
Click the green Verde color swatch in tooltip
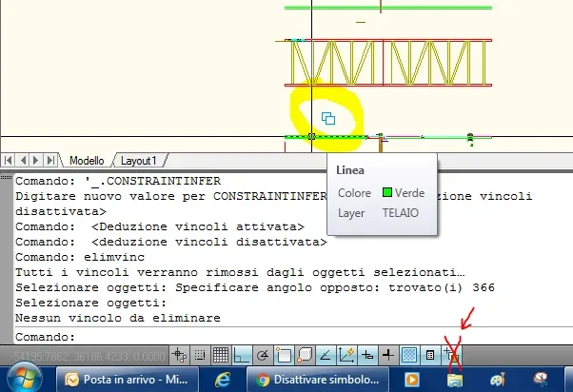(387, 192)
